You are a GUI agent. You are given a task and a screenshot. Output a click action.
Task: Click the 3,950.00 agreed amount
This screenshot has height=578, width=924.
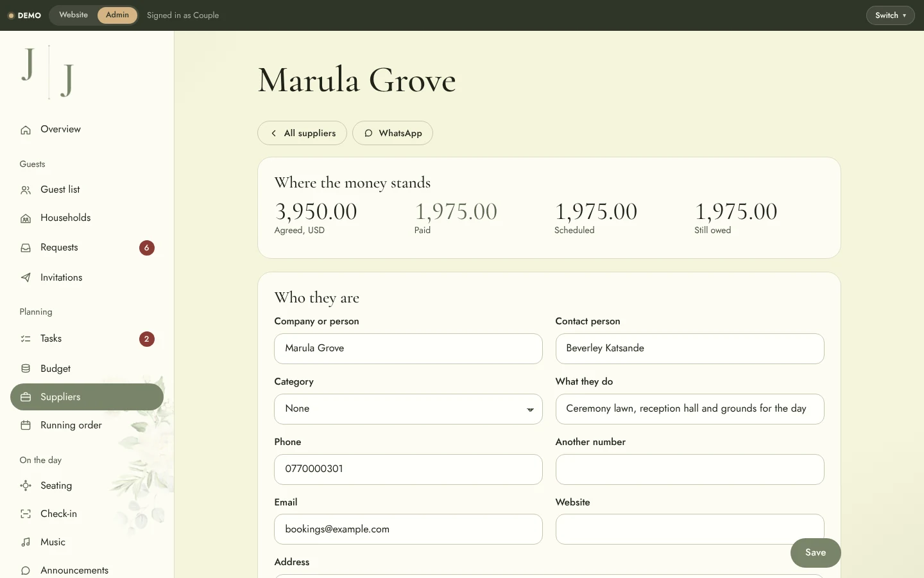tap(316, 211)
